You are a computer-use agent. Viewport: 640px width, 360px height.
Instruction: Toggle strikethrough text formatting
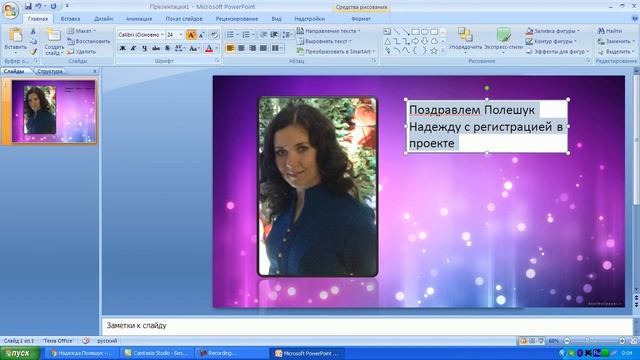coord(156,49)
